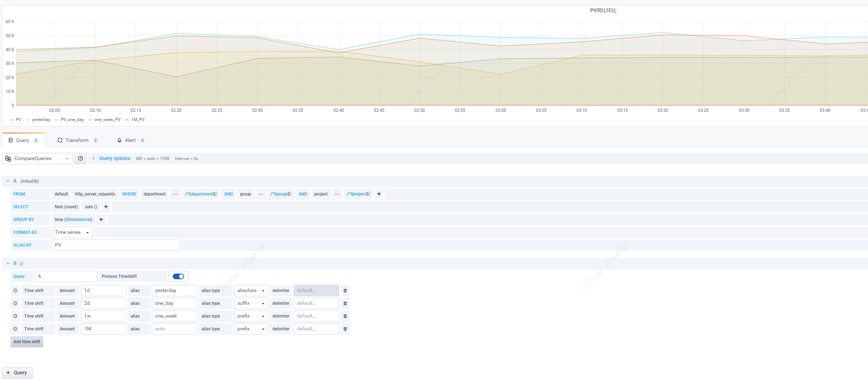Image resolution: width=868 pixels, height=385 pixels.
Task: Delete the 1w one_week time shift row
Action: (345, 316)
